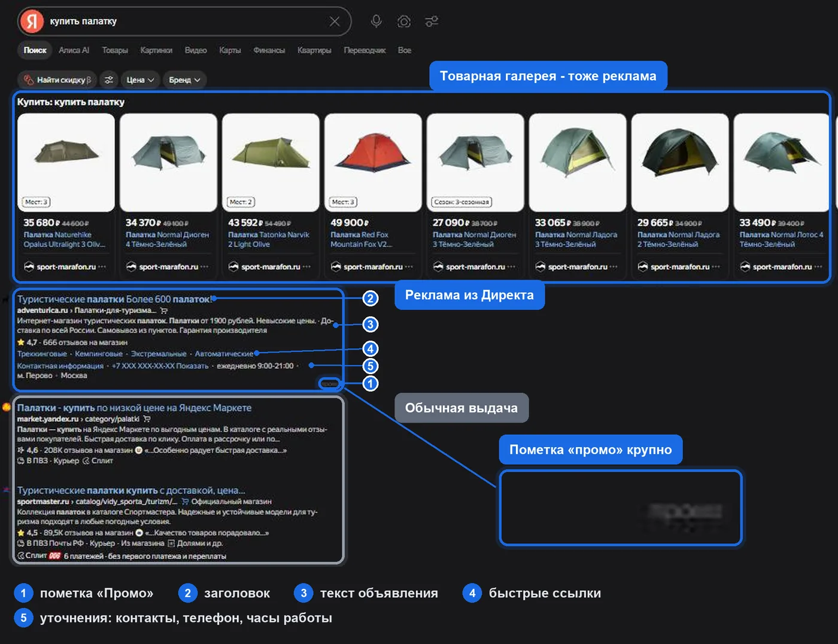The height and width of the screenshot is (644, 838).
Task: Open the filters icon next to Найти скидку
Action: pos(108,80)
